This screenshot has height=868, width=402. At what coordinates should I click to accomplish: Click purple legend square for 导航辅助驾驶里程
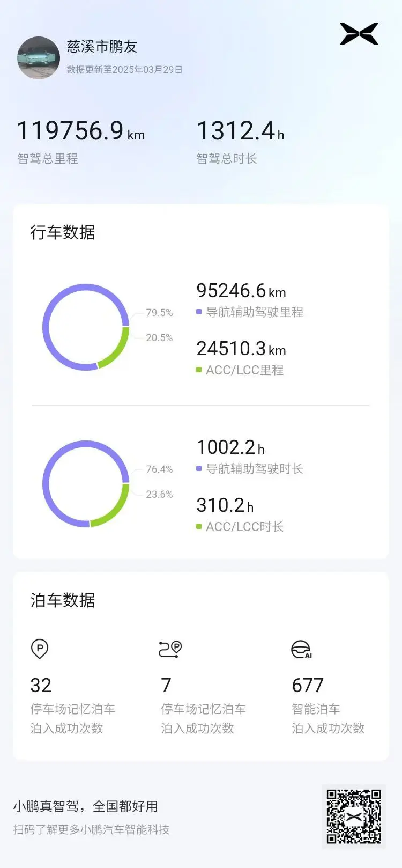[x=199, y=312]
